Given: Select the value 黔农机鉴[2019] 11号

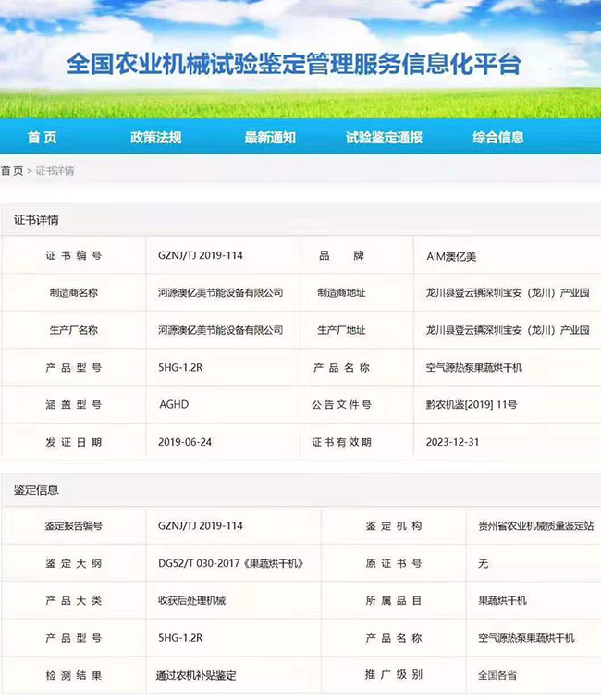Looking at the screenshot, I should (x=472, y=404).
